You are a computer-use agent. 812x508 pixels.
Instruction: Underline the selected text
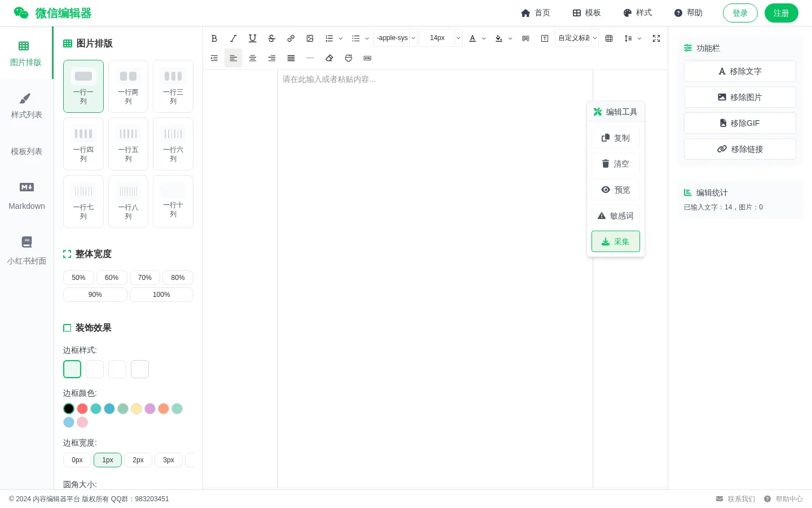(x=253, y=38)
